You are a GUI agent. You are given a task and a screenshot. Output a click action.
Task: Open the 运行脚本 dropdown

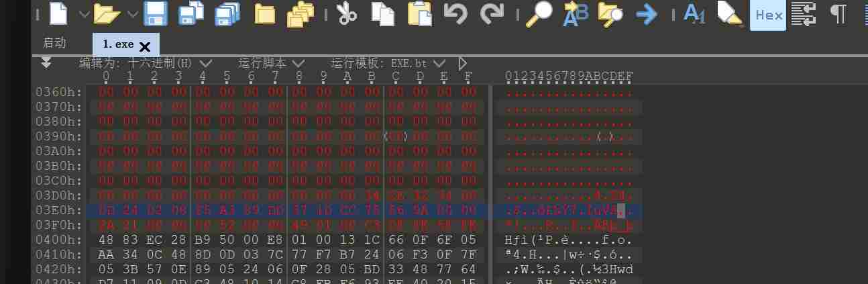tap(298, 63)
